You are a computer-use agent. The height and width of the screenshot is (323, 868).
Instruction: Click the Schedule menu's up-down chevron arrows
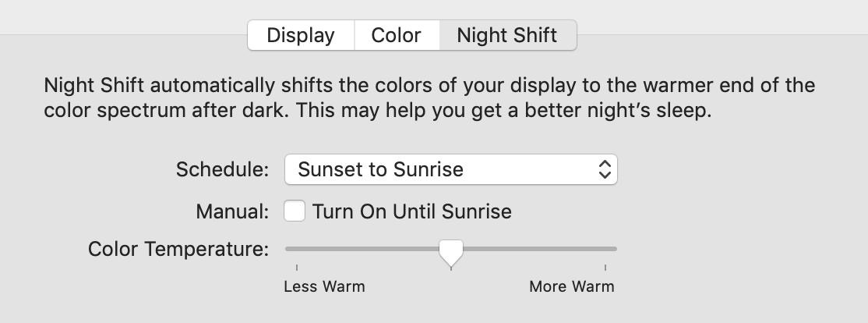click(x=605, y=169)
